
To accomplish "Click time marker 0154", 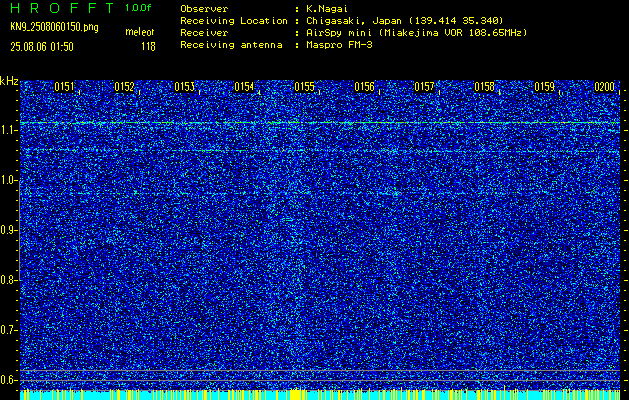I will click(x=244, y=87).
